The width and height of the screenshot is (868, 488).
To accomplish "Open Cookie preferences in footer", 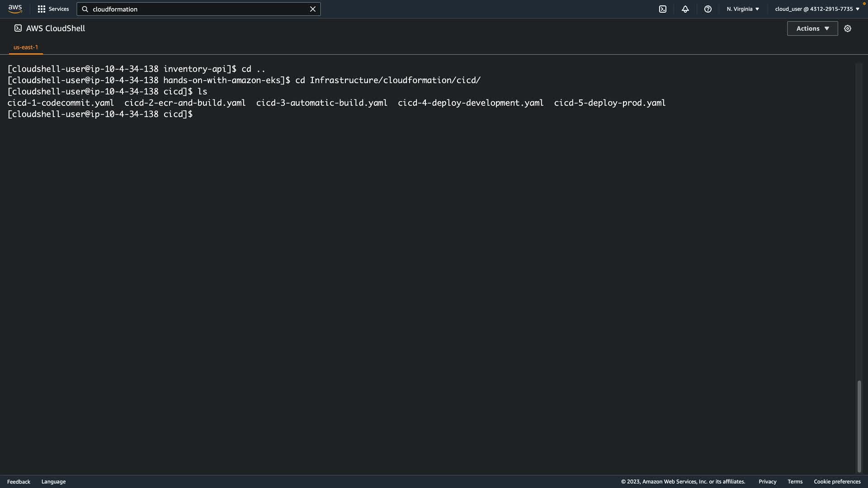I will tap(837, 482).
